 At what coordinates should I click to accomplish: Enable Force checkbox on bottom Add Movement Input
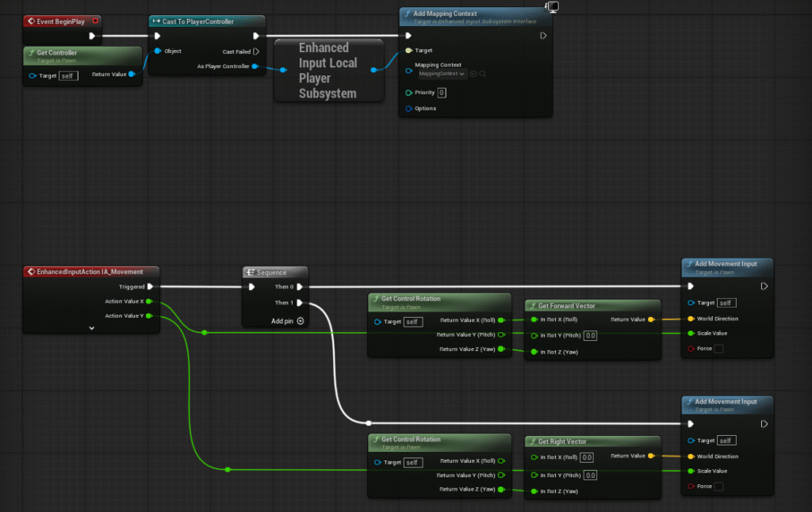[x=718, y=487]
